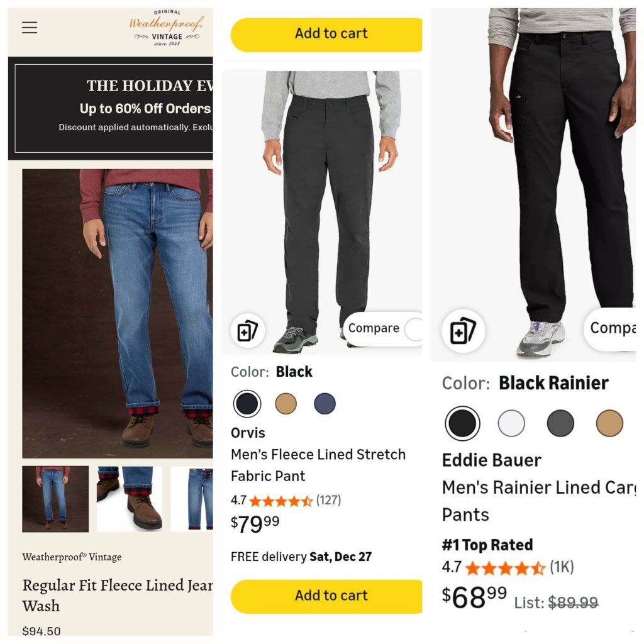This screenshot has height=644, width=644.
Task: Select the white Eddie Bauer swatch
Action: (x=511, y=423)
